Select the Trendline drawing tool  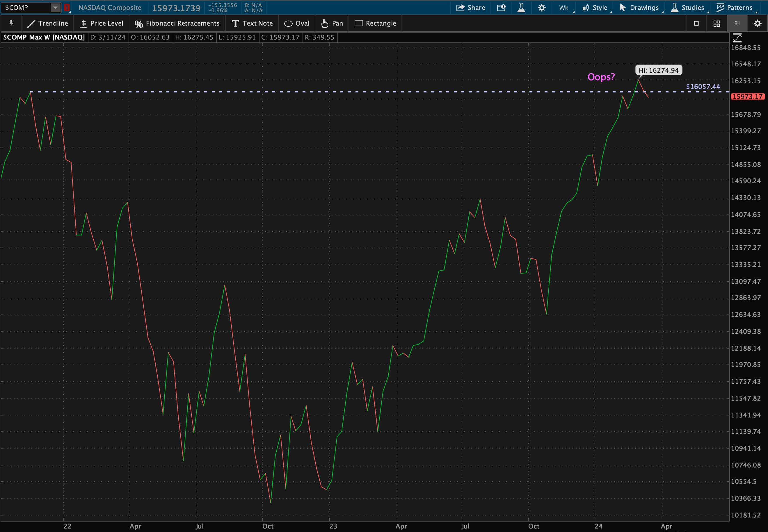(x=48, y=23)
